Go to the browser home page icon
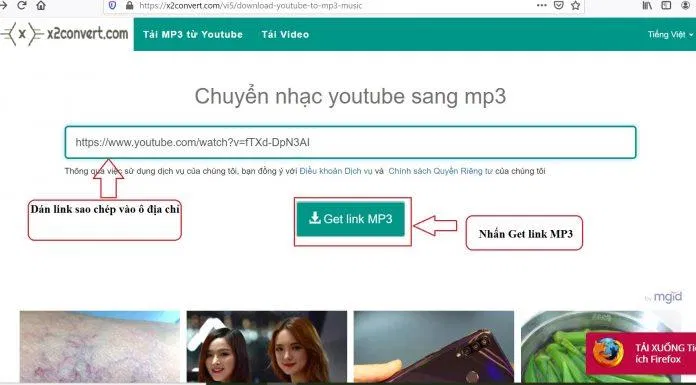The image size is (696, 385). (x=41, y=5)
